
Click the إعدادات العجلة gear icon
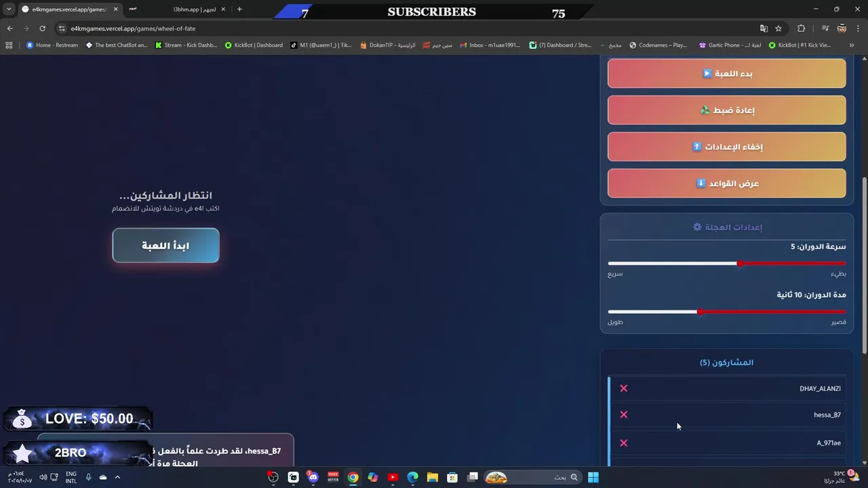[697, 227]
